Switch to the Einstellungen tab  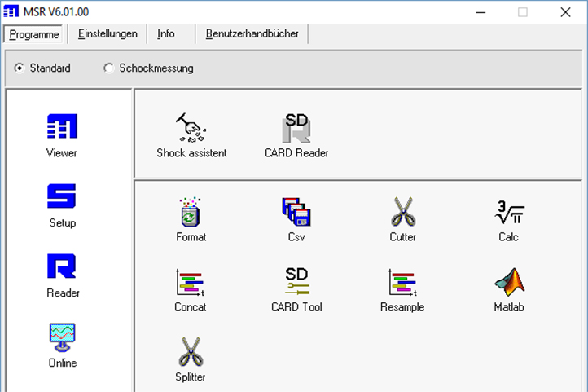click(x=108, y=34)
